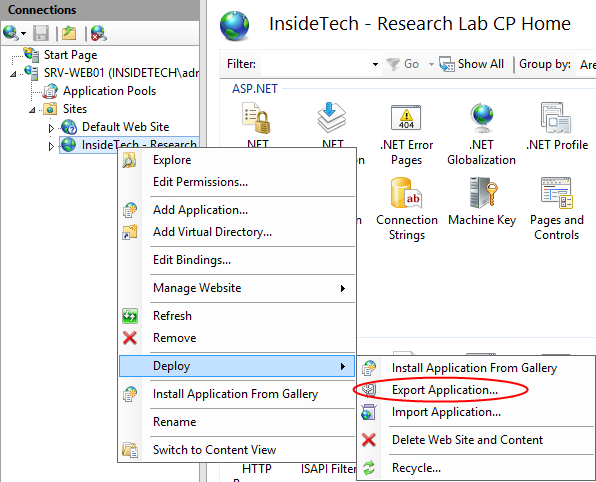Open the Machine Key feature icon

(x=482, y=193)
